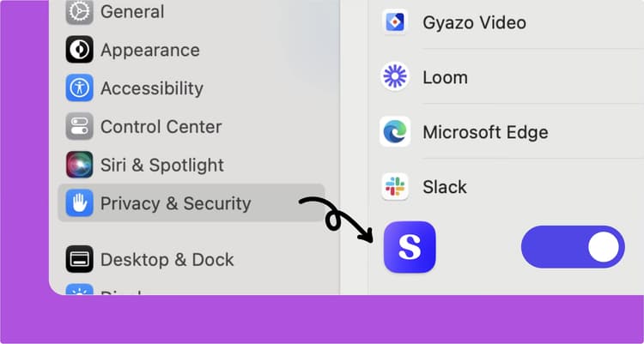Screen dimensions: 644x344
Task: Click the Privacy & Security hand icon
Action: pos(80,203)
